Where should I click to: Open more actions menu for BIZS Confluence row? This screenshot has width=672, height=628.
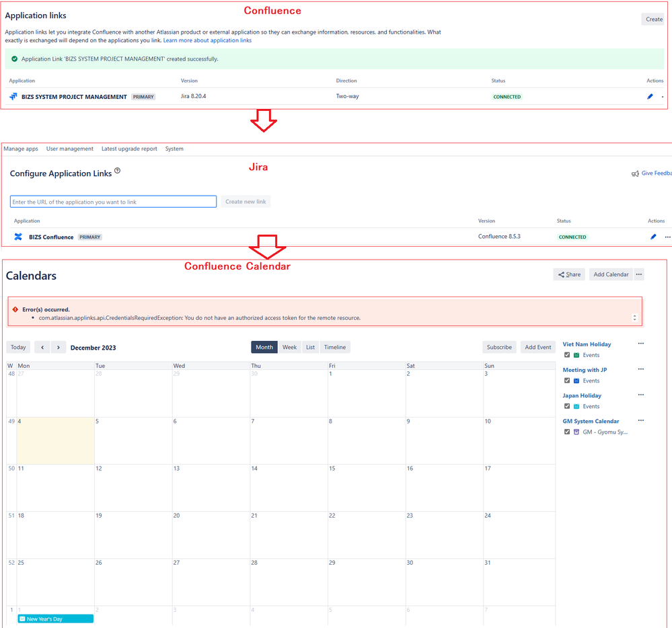pos(668,237)
